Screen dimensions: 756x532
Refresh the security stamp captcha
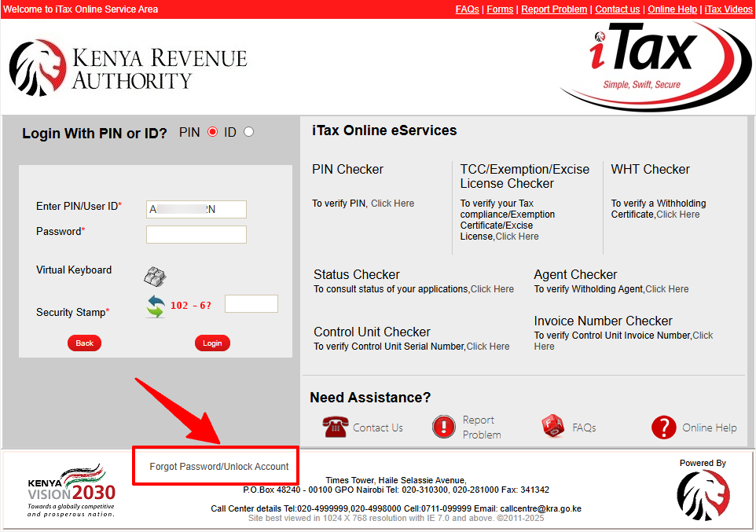tap(156, 306)
